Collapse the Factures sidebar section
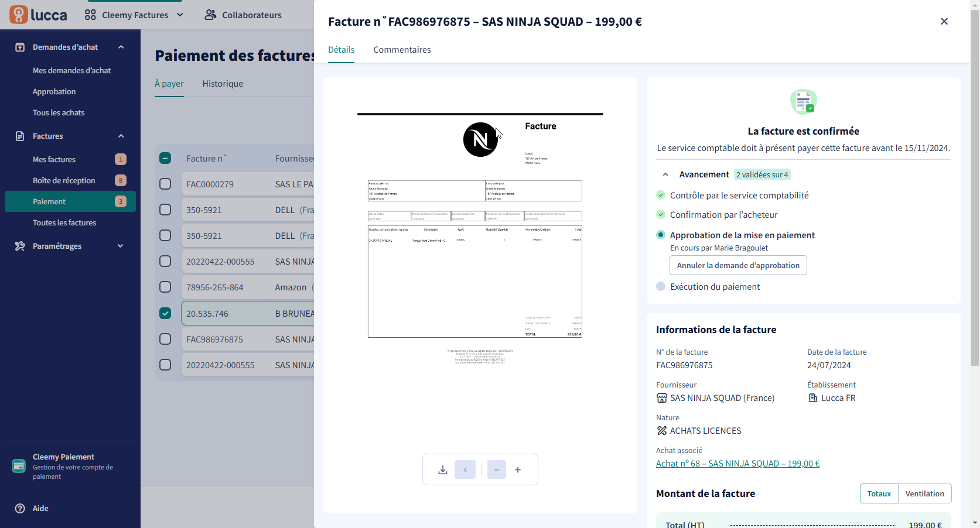 pos(121,136)
